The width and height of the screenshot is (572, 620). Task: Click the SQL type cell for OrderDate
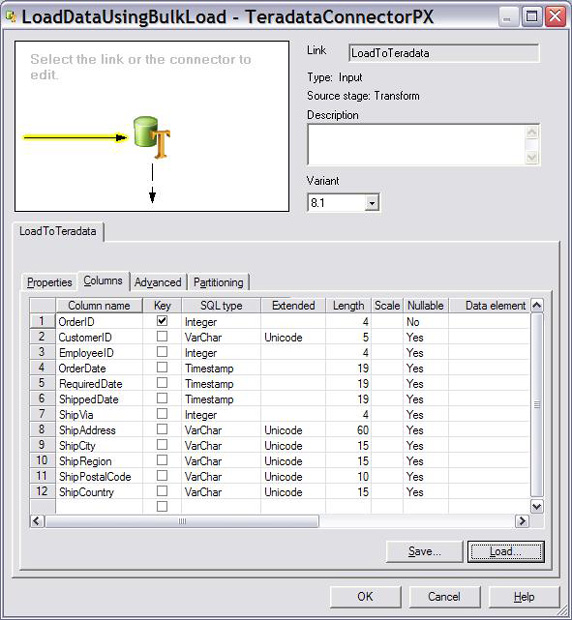coord(221,368)
